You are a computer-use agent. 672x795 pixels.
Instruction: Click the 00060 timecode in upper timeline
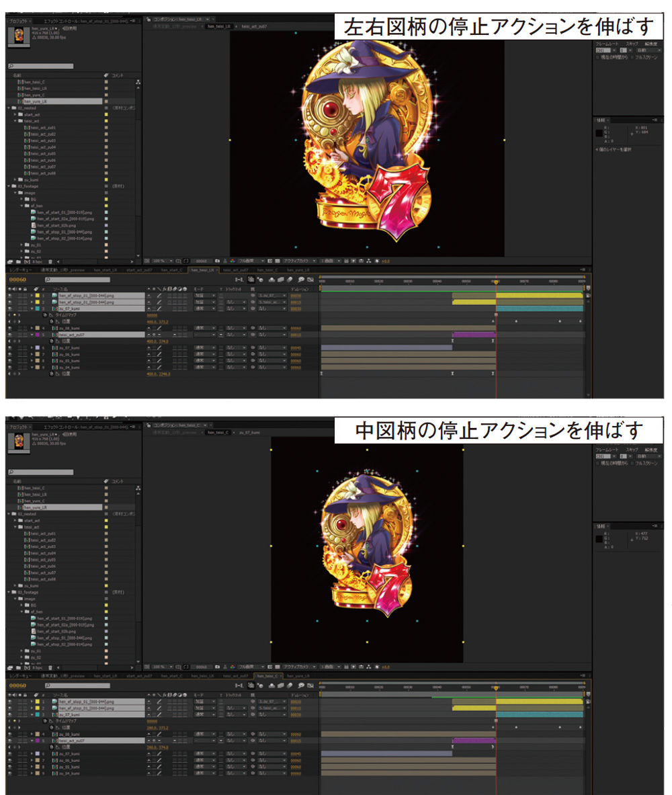pyautogui.click(x=17, y=280)
